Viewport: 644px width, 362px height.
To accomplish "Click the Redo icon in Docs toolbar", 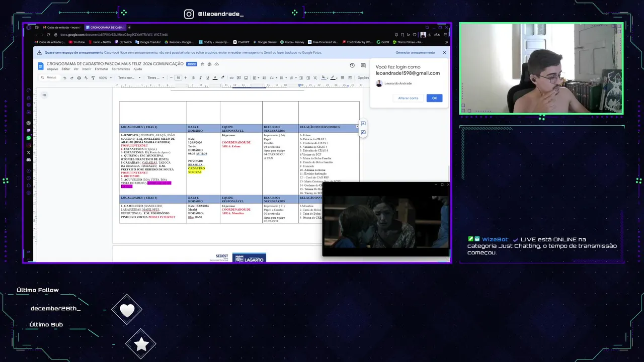I will click(x=71, y=77).
